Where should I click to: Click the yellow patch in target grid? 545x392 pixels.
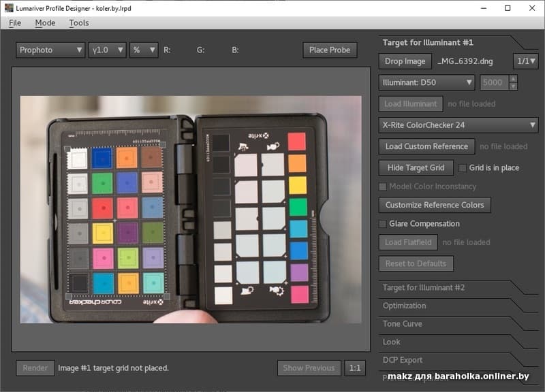coord(103,233)
